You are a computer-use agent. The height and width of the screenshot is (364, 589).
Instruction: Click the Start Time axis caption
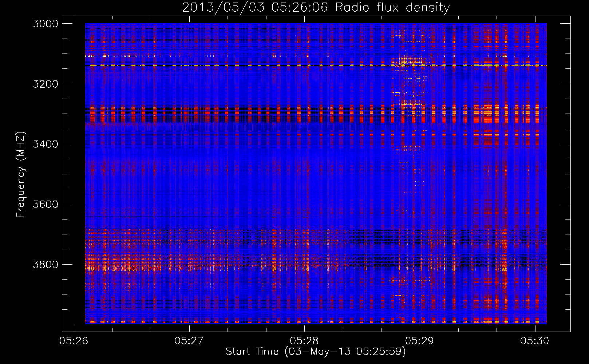316,351
